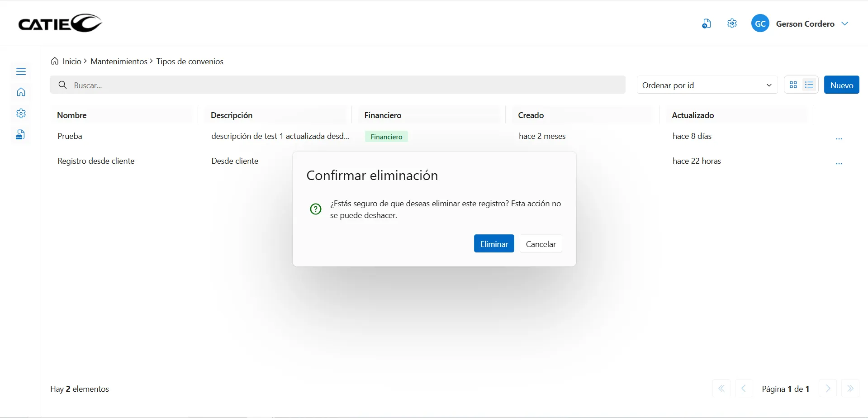Screen dimensions: 868x418
Task: Click the CATIE logo
Action: click(x=60, y=24)
